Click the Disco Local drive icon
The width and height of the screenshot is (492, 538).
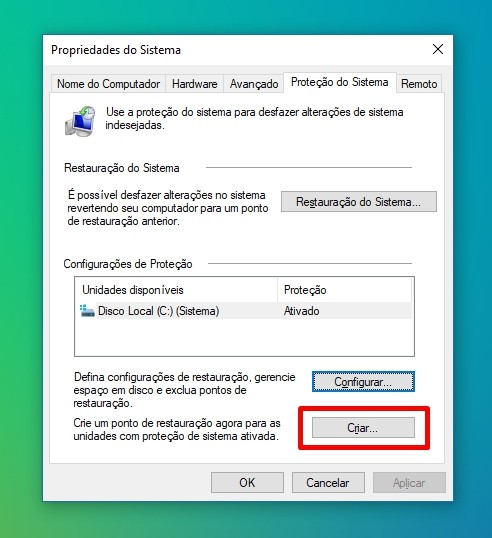pos(87,311)
